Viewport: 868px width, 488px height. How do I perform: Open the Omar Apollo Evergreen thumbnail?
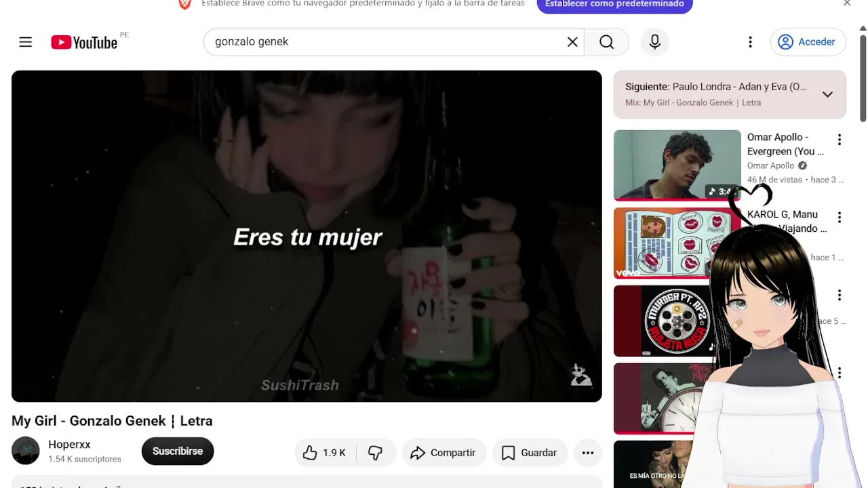(x=677, y=165)
